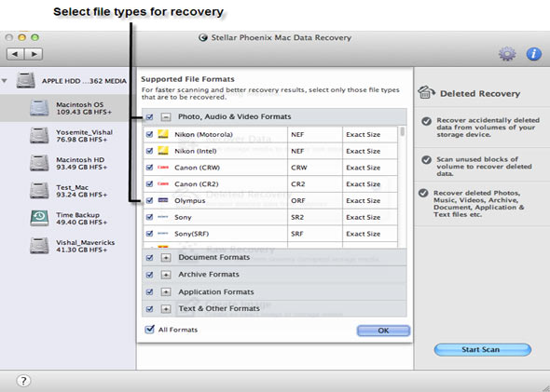Click the Sony SR2 brand icon
Image resolution: width=550 pixels, height=392 pixels.
click(163, 217)
